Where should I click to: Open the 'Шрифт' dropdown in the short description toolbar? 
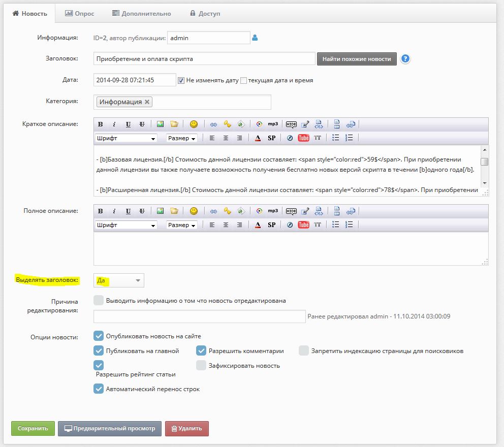click(x=126, y=138)
